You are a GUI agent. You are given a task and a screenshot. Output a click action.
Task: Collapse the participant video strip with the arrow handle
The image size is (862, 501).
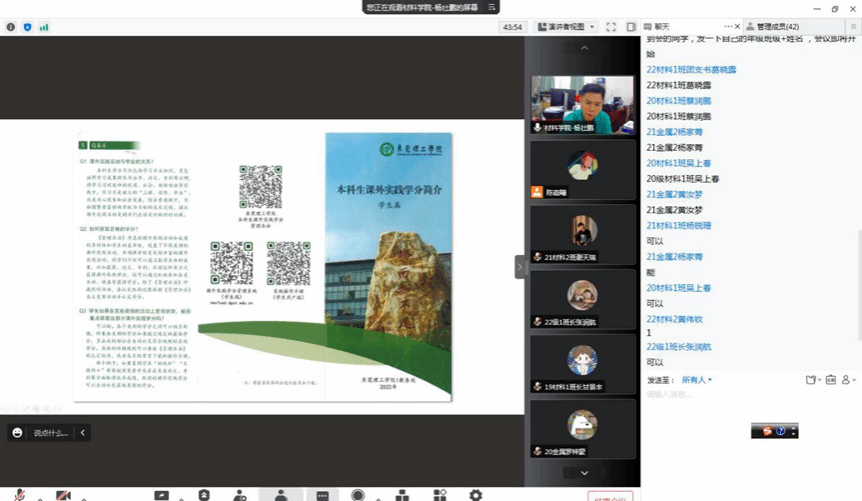(x=519, y=267)
